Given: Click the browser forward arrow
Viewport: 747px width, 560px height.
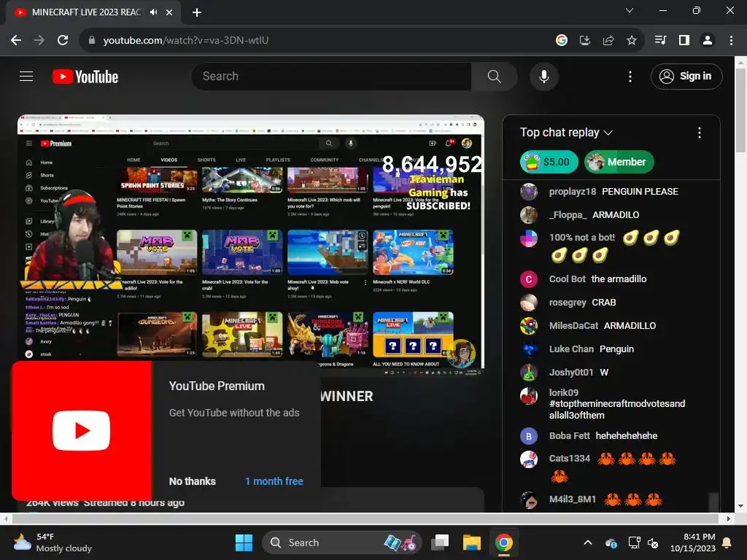Looking at the screenshot, I should click(39, 41).
